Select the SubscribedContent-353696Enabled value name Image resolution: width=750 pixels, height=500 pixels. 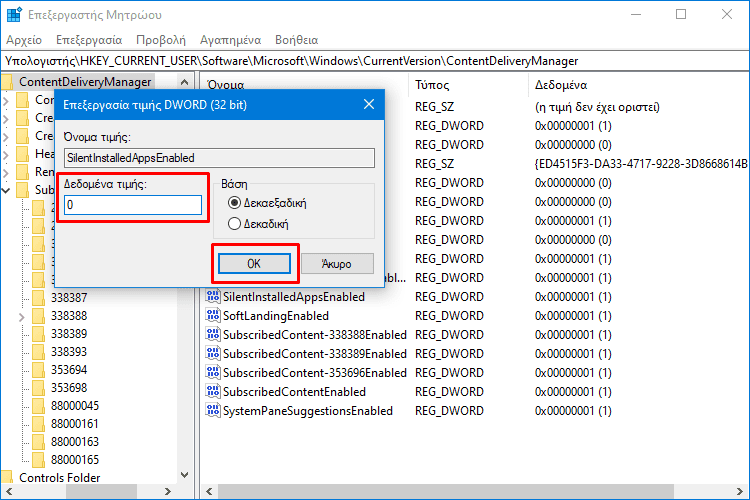[x=314, y=373]
